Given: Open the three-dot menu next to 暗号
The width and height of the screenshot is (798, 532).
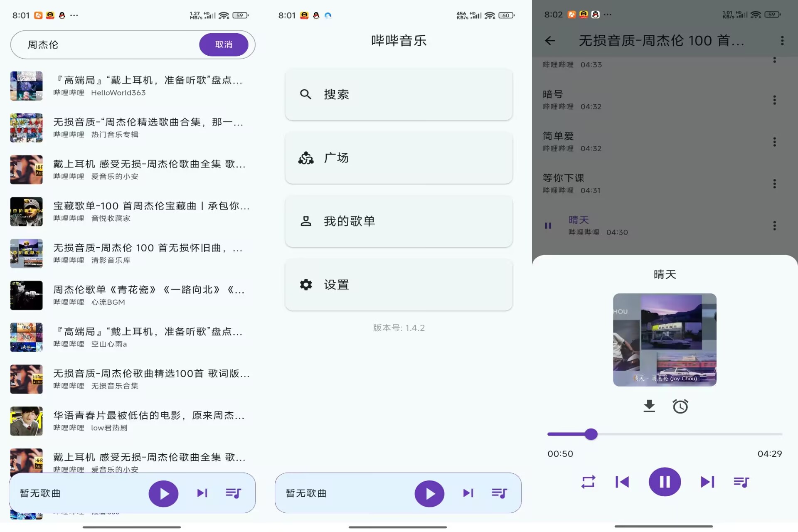Looking at the screenshot, I should [775, 100].
